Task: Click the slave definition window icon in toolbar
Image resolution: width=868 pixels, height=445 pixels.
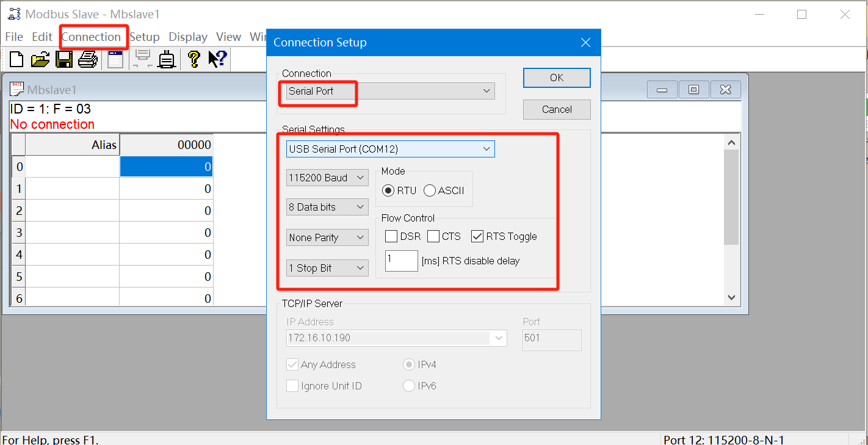Action: pos(115,59)
